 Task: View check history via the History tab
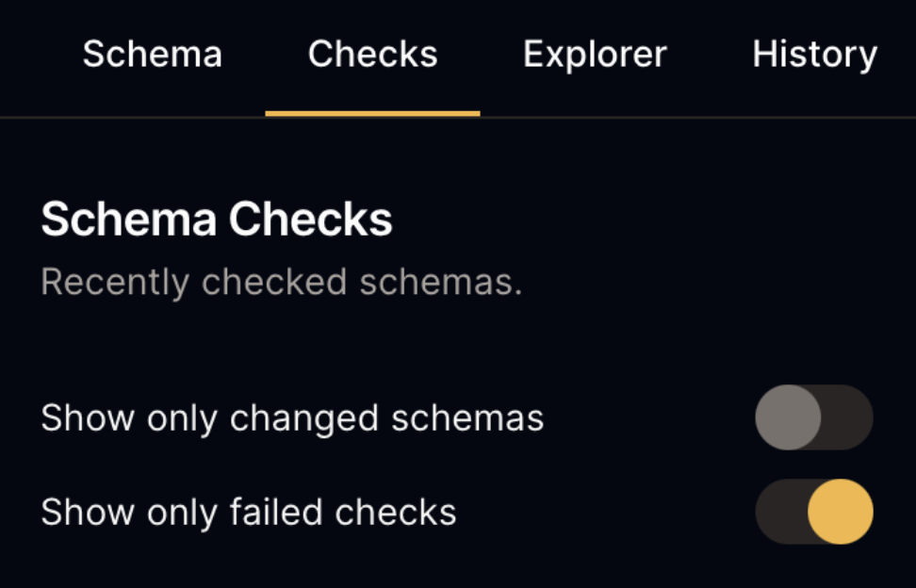(814, 54)
